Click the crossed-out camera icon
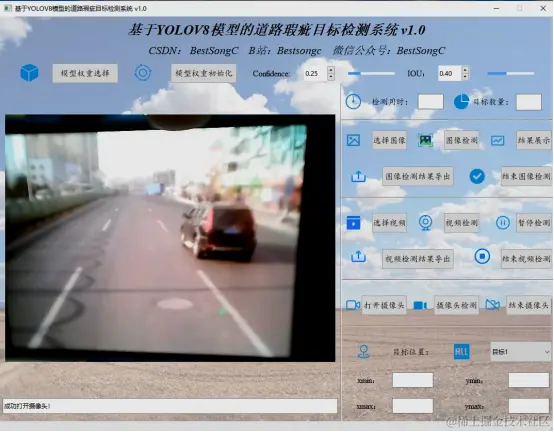The image size is (554, 432). click(x=493, y=304)
